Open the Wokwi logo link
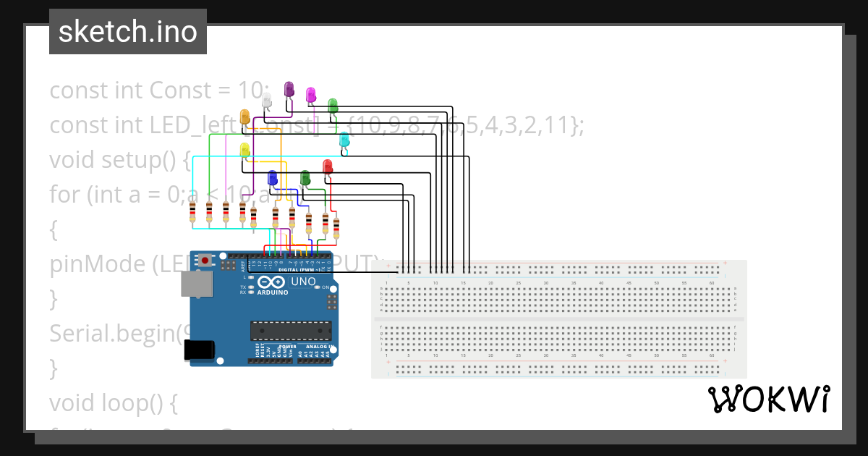 (x=768, y=400)
